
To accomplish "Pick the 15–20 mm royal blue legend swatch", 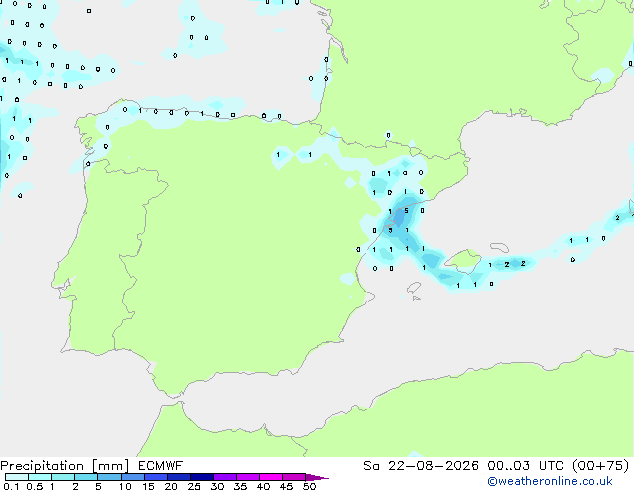I will click(x=156, y=477).
